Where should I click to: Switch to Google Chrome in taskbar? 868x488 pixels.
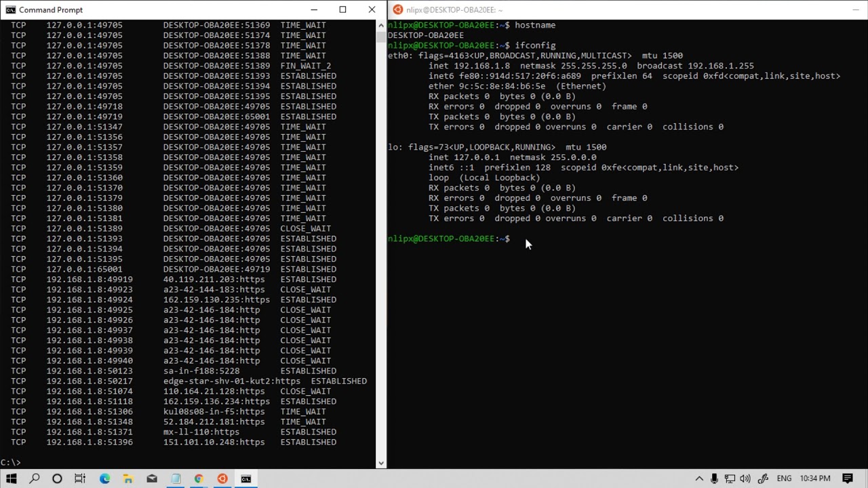199,479
